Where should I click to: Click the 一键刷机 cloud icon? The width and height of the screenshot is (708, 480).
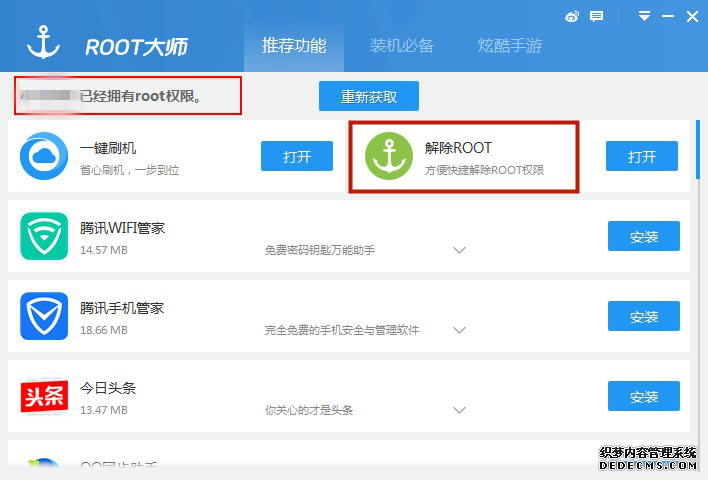point(44,156)
